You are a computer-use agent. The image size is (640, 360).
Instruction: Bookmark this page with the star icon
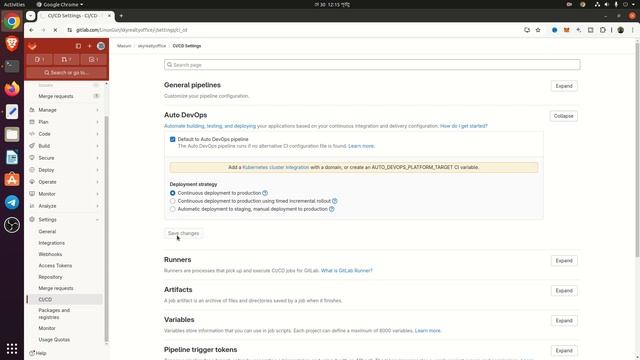pos(538,30)
